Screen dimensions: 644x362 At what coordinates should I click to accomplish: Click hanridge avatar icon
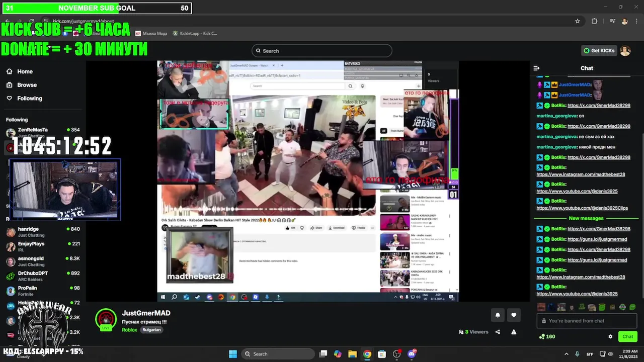11,232
